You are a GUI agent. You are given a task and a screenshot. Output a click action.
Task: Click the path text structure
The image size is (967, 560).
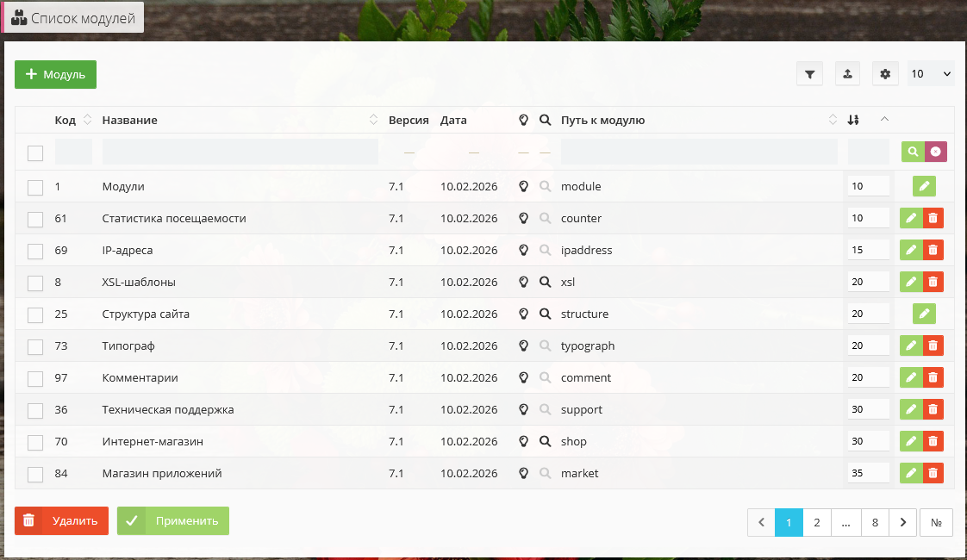click(584, 314)
